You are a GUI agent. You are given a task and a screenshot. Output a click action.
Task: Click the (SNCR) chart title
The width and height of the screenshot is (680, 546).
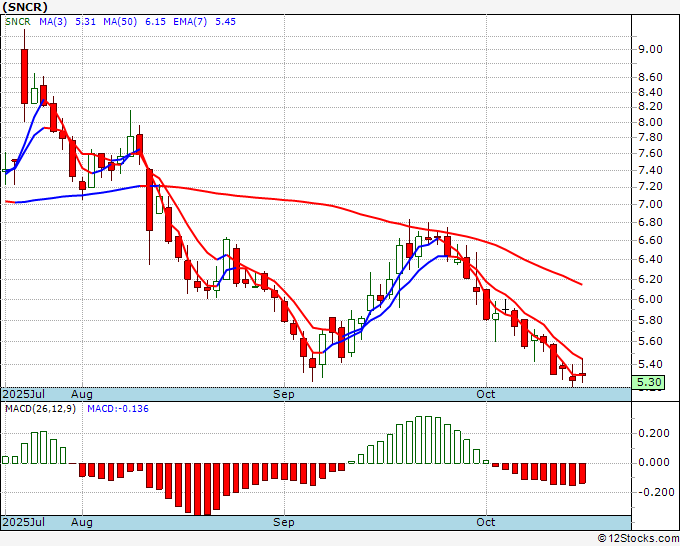coord(25,7)
